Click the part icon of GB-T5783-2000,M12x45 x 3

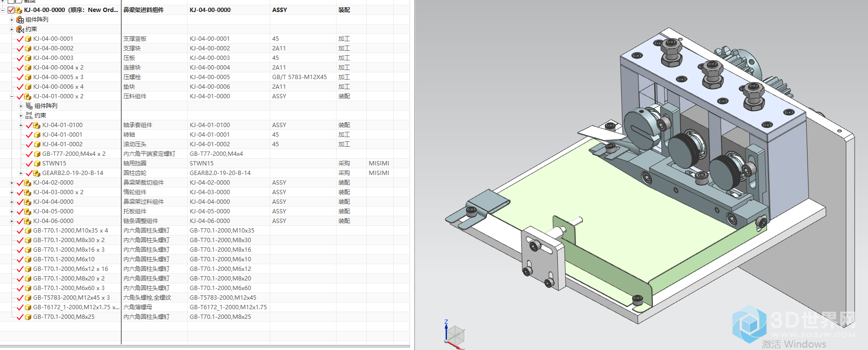(28, 298)
